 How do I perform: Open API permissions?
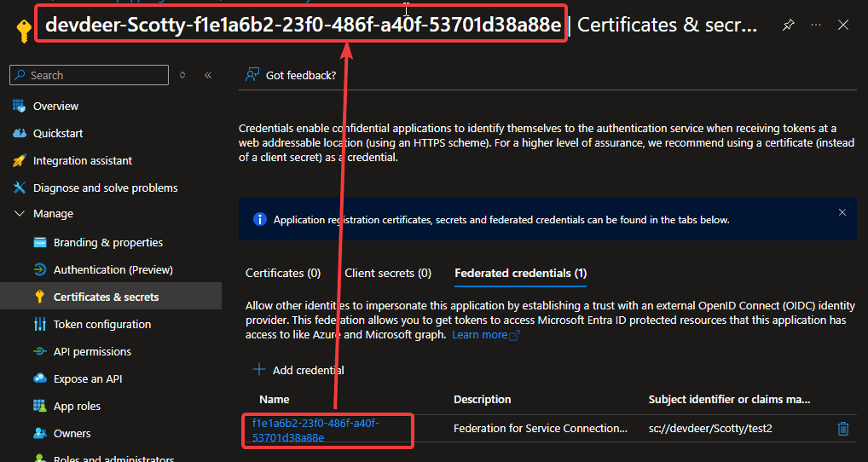coord(92,351)
